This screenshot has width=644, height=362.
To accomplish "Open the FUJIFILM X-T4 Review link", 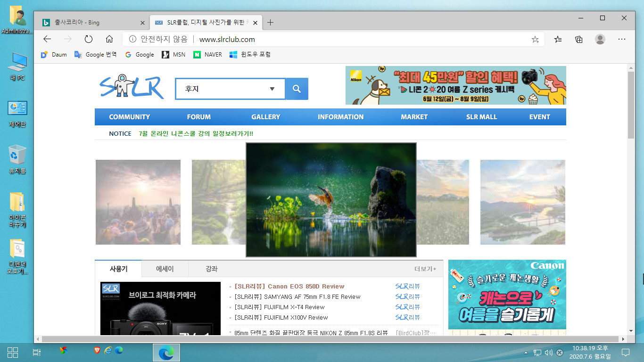I will [x=280, y=307].
